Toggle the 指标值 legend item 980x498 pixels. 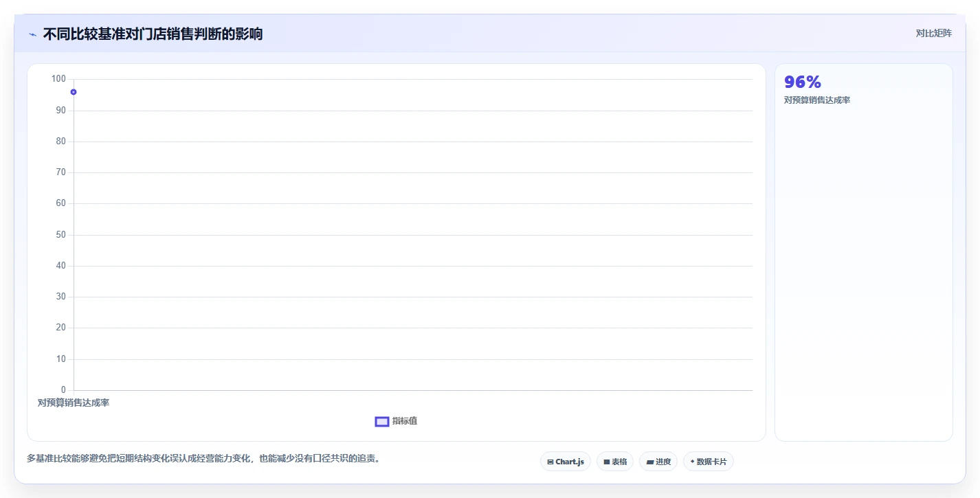pos(396,421)
